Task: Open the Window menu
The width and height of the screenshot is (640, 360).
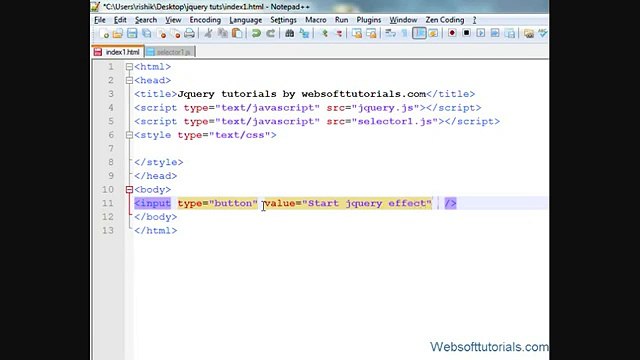Action: point(403,20)
